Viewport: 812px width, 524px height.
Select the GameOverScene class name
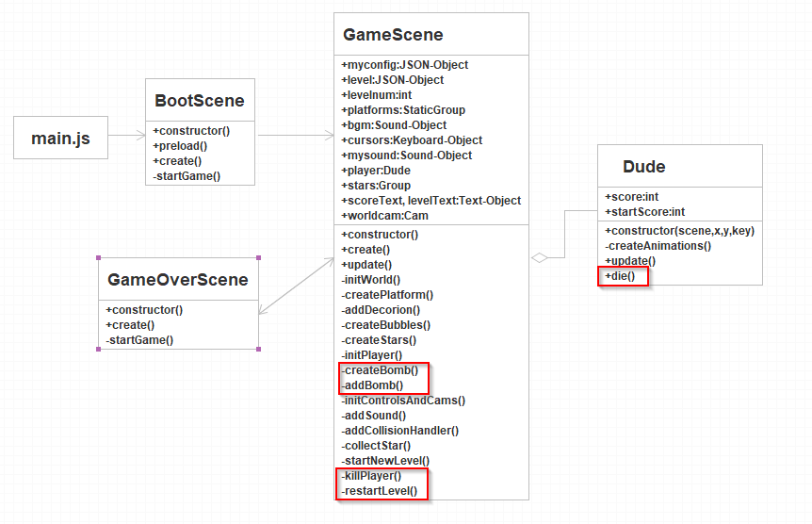coord(178,280)
